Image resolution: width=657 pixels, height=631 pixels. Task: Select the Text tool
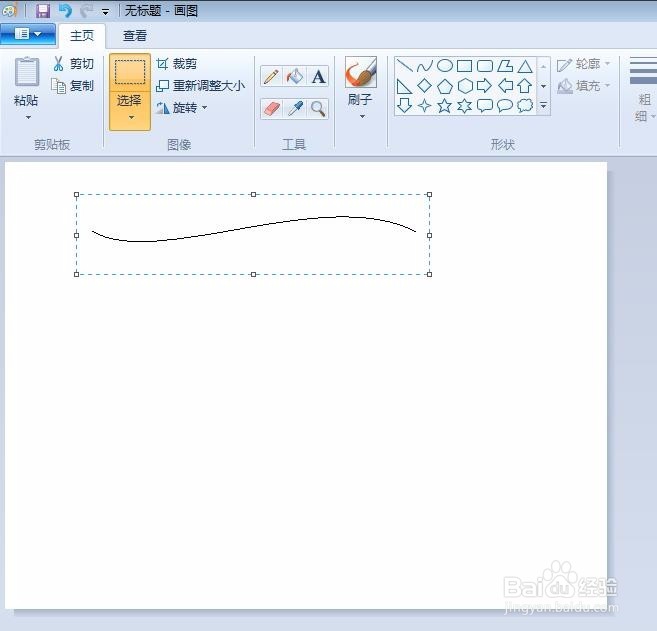click(318, 76)
